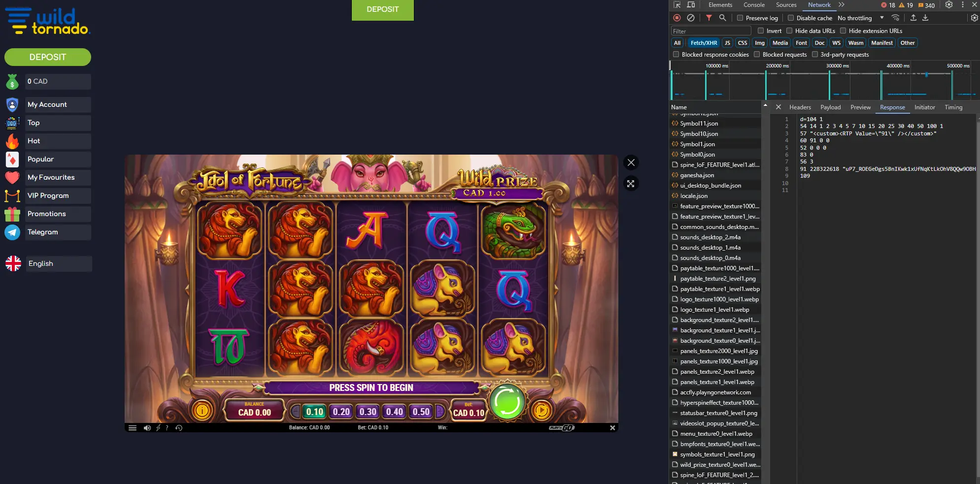Toggle fast play lightning icon

pos(158,428)
